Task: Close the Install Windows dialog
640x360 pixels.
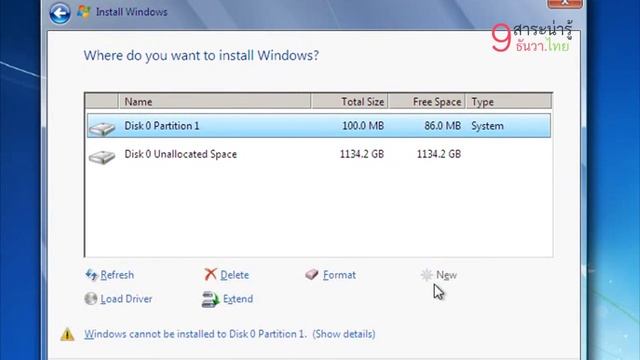Action: (x=564, y=3)
